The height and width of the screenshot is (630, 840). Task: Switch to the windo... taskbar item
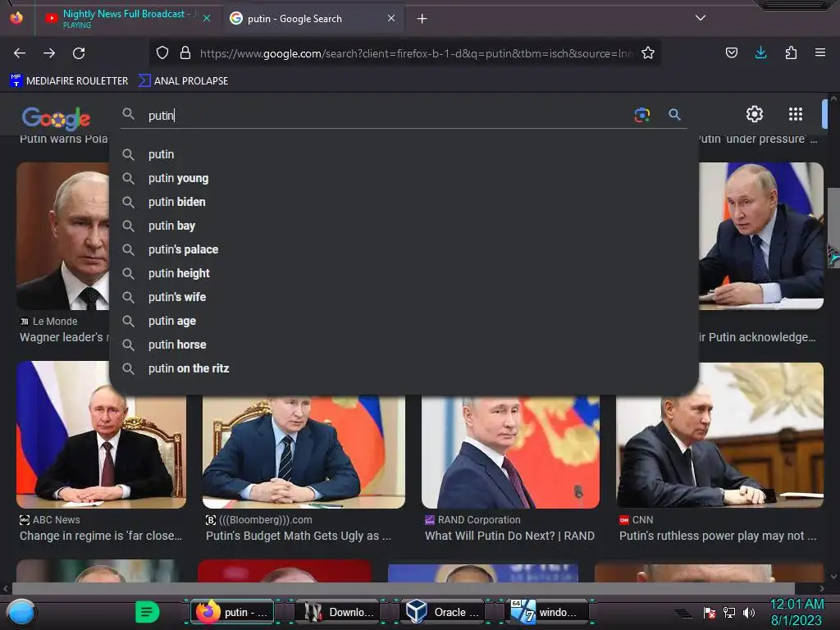point(547,612)
